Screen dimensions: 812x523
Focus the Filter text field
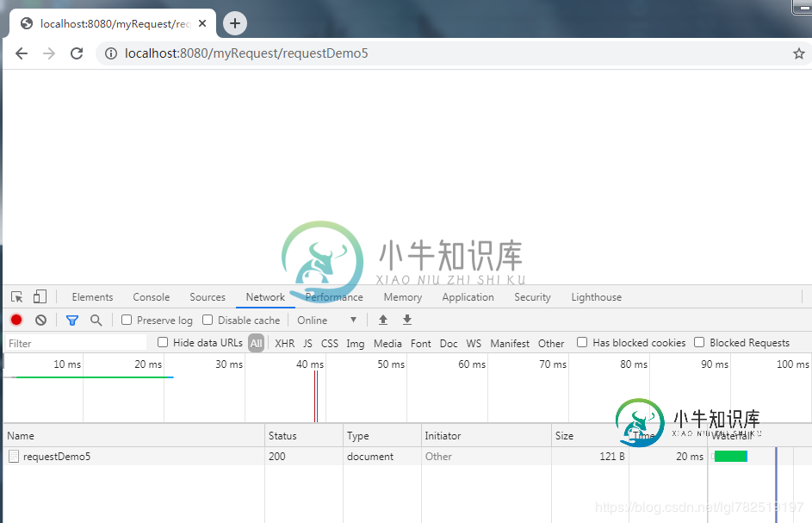tap(76, 343)
